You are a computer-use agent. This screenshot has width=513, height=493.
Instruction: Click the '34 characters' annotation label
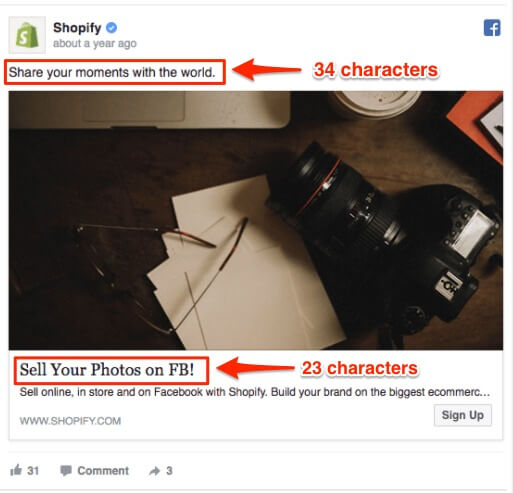pos(376,70)
